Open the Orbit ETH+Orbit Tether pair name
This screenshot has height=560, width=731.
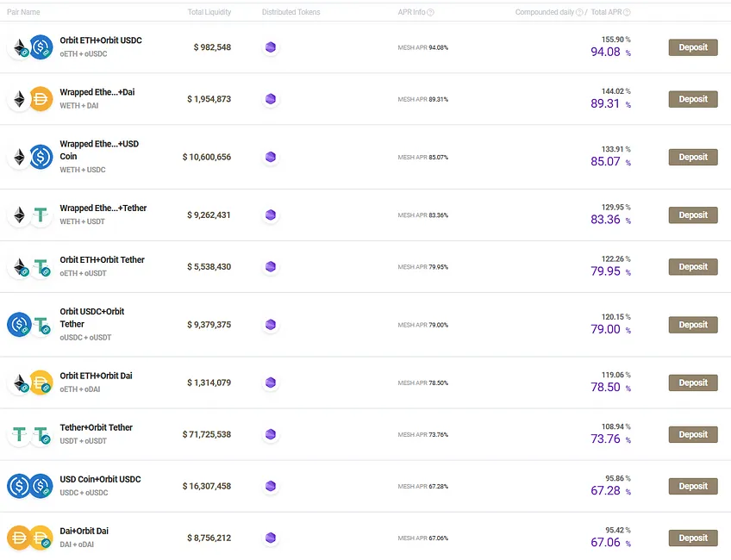point(102,260)
